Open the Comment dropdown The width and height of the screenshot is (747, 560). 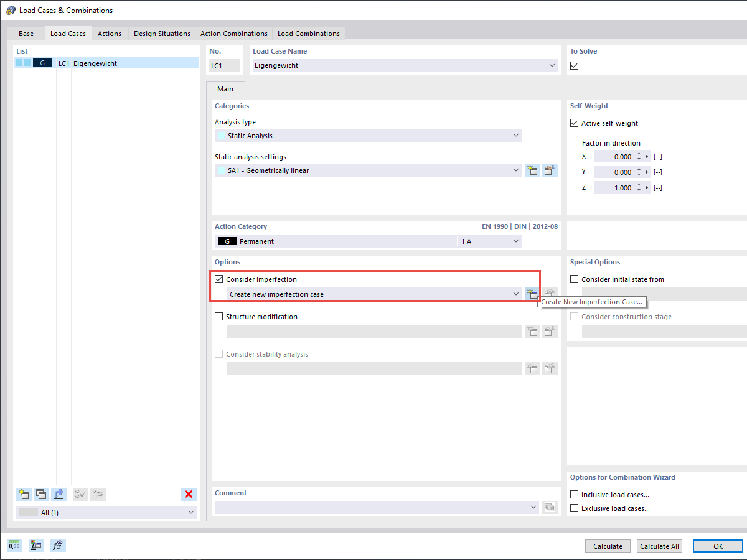[533, 508]
